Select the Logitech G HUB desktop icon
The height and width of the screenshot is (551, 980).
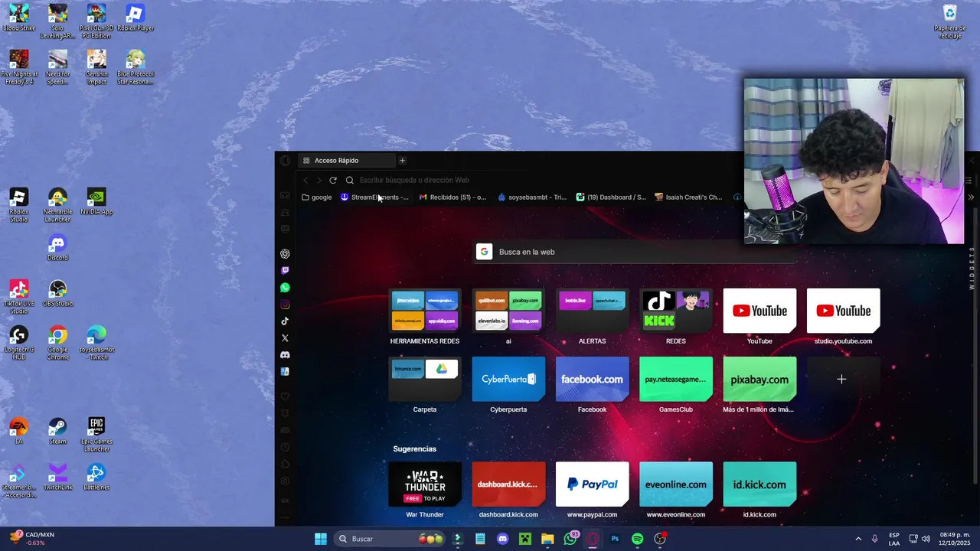[x=18, y=343]
